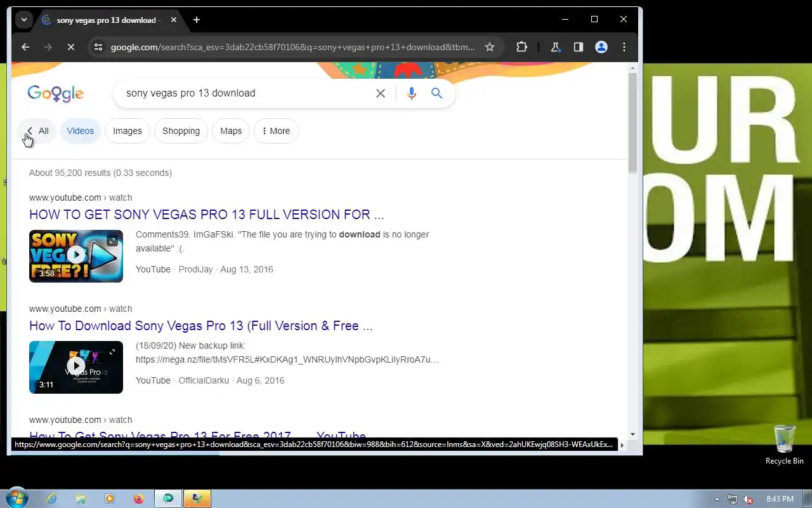Image resolution: width=812 pixels, height=508 pixels.
Task: Open Chrome Labs flask icon
Action: point(556,47)
